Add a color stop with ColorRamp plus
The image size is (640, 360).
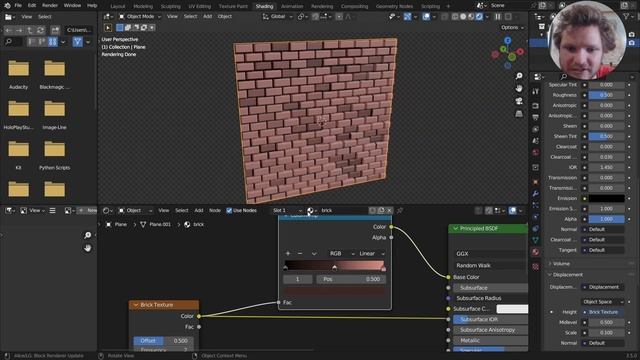coord(288,253)
